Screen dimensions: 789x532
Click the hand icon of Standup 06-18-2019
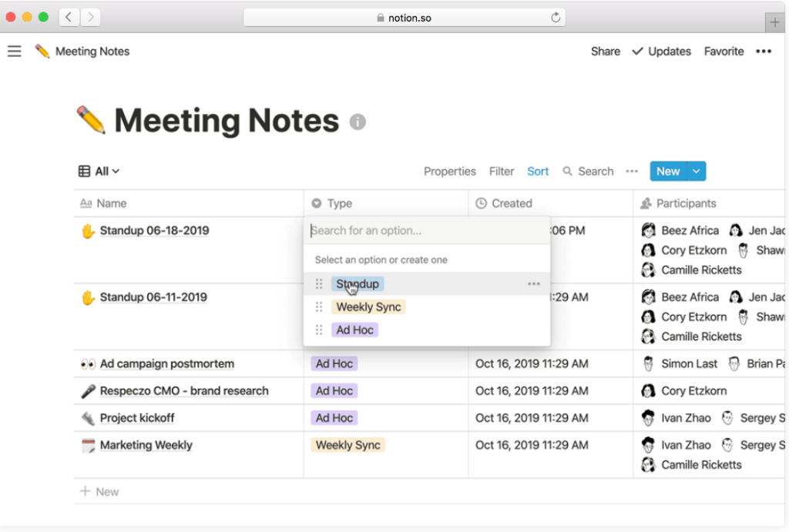pos(88,231)
